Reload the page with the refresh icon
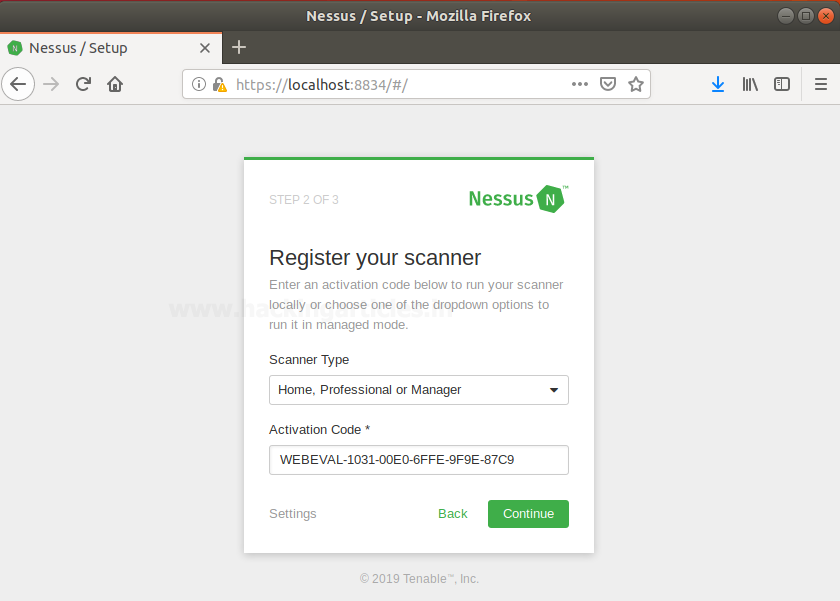The height and width of the screenshot is (601, 840). coord(84,84)
